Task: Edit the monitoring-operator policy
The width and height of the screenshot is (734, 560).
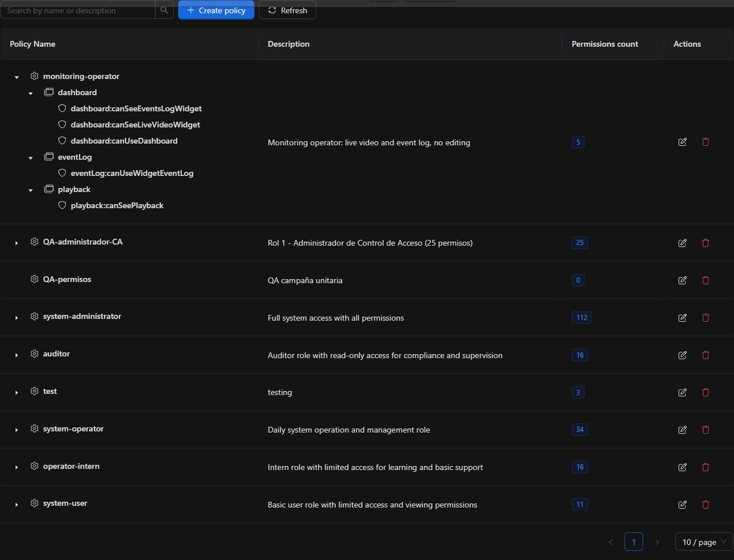Action: 682,142
